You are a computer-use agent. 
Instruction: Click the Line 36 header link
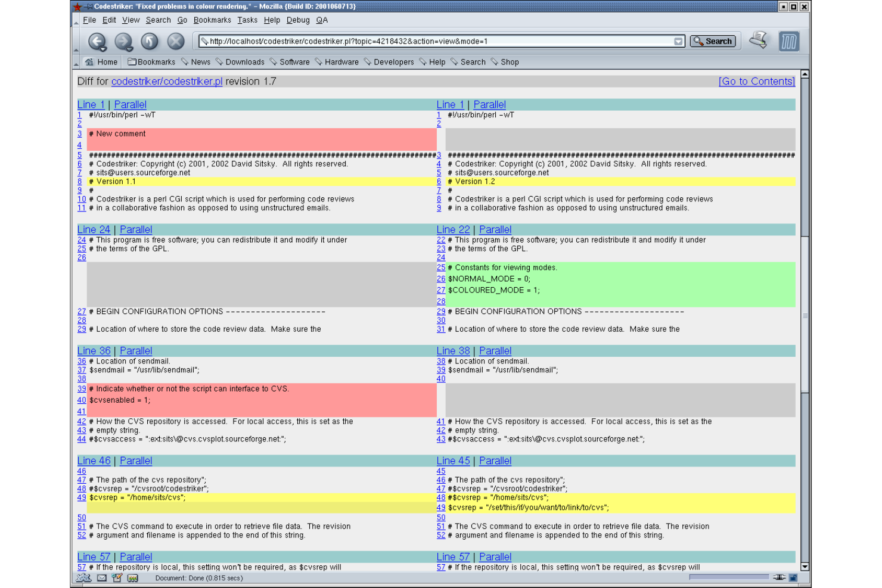[x=94, y=351]
